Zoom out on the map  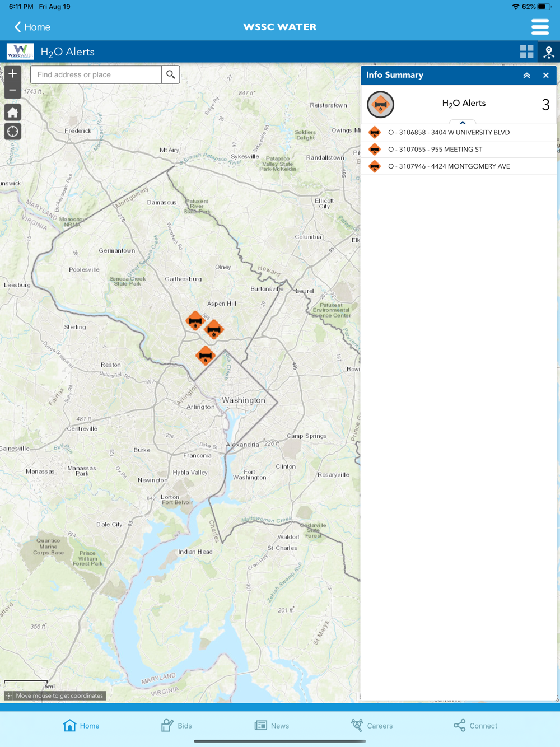pos(12,90)
